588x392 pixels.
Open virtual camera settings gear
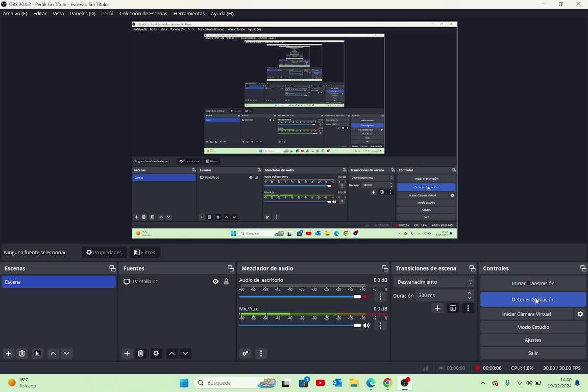[x=580, y=314]
